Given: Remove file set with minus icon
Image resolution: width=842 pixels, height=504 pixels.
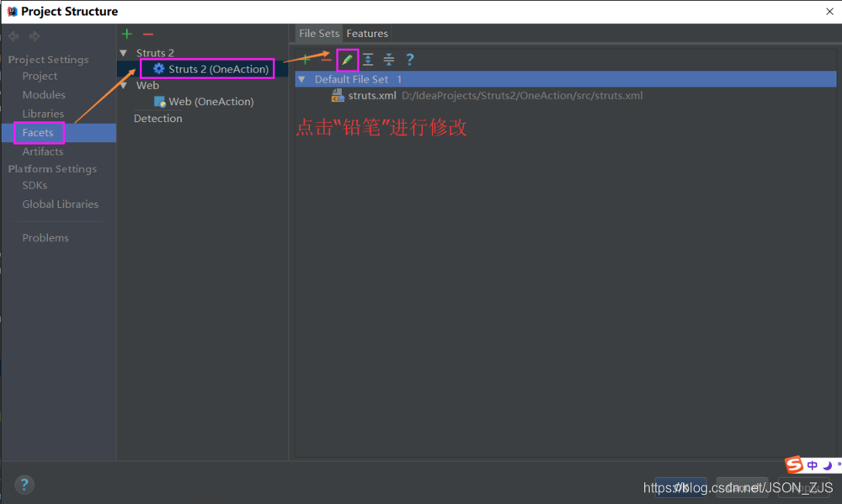Looking at the screenshot, I should click(x=326, y=59).
